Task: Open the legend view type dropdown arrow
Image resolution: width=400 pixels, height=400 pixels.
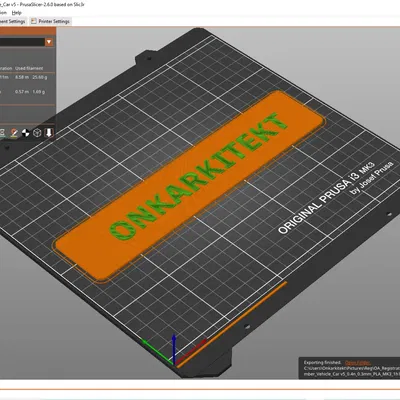Action: [x=49, y=42]
